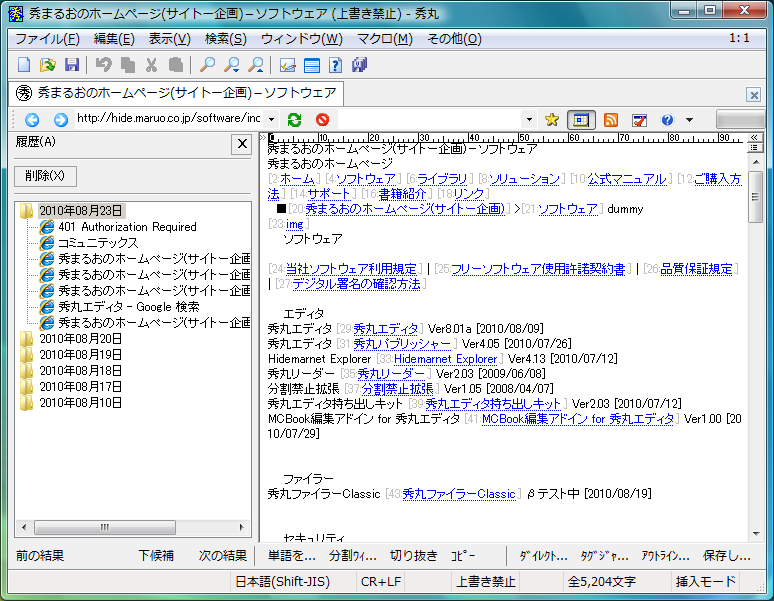Click the blue list window toolbar icon
The width and height of the screenshot is (774, 601).
click(x=312, y=65)
